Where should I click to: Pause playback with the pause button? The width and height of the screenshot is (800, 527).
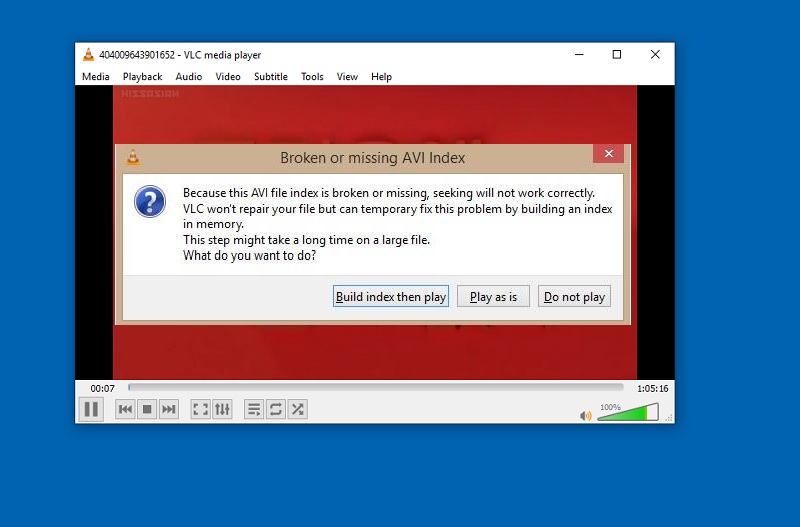point(91,409)
